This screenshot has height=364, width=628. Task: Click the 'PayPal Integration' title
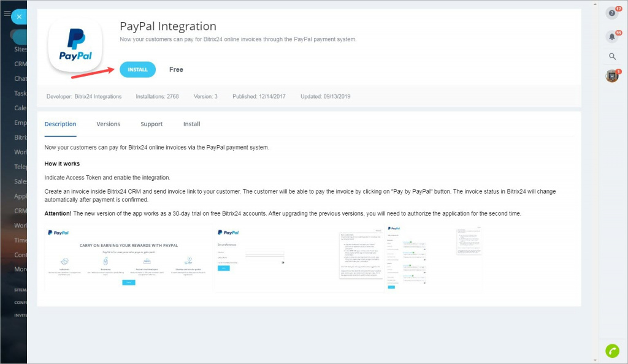pyautogui.click(x=168, y=26)
